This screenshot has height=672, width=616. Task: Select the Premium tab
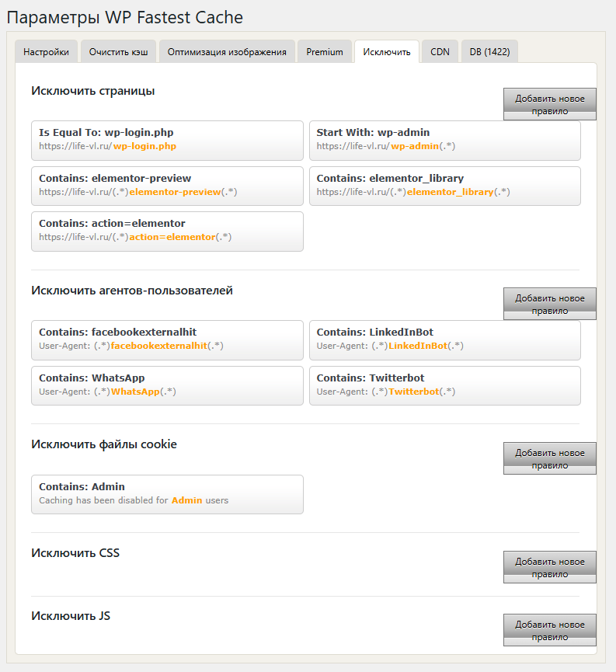[x=325, y=51]
